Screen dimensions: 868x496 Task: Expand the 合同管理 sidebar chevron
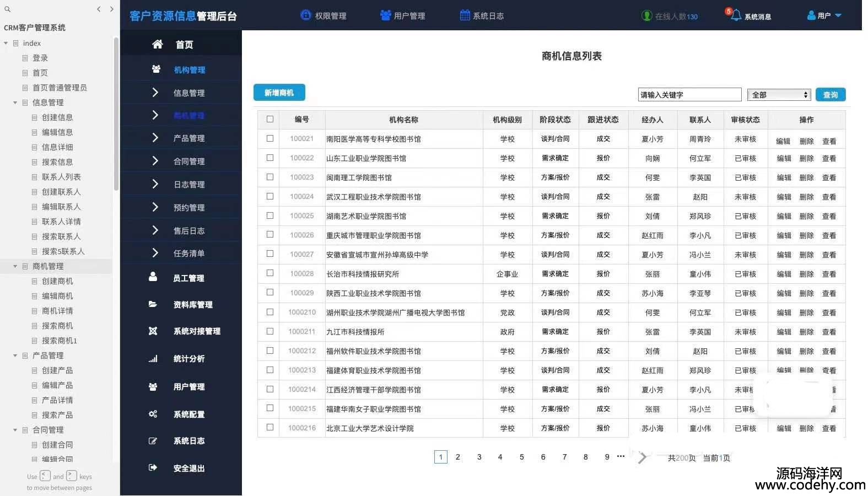point(155,161)
